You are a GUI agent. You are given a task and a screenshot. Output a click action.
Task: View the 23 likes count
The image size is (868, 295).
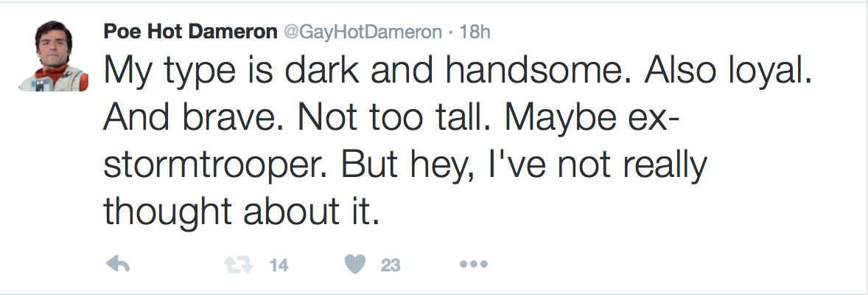coord(391,265)
